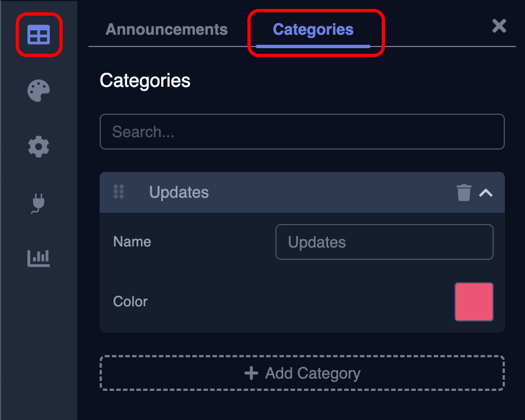Close the panel with the X button
This screenshot has width=525, height=420.
coord(499,26)
